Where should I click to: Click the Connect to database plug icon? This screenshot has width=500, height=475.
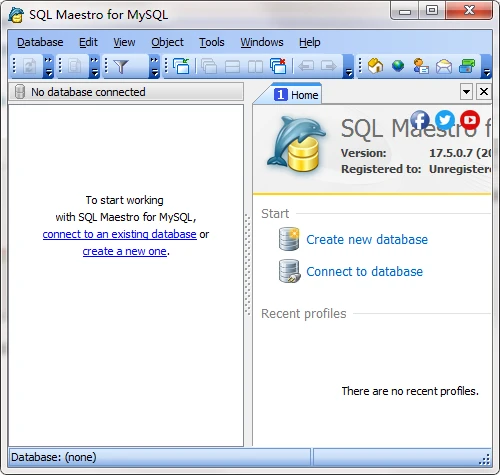(289, 271)
